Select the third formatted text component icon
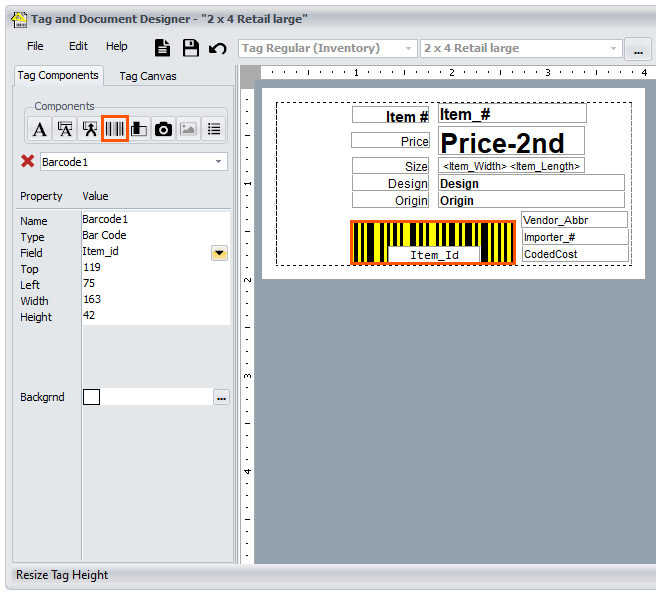 90,129
